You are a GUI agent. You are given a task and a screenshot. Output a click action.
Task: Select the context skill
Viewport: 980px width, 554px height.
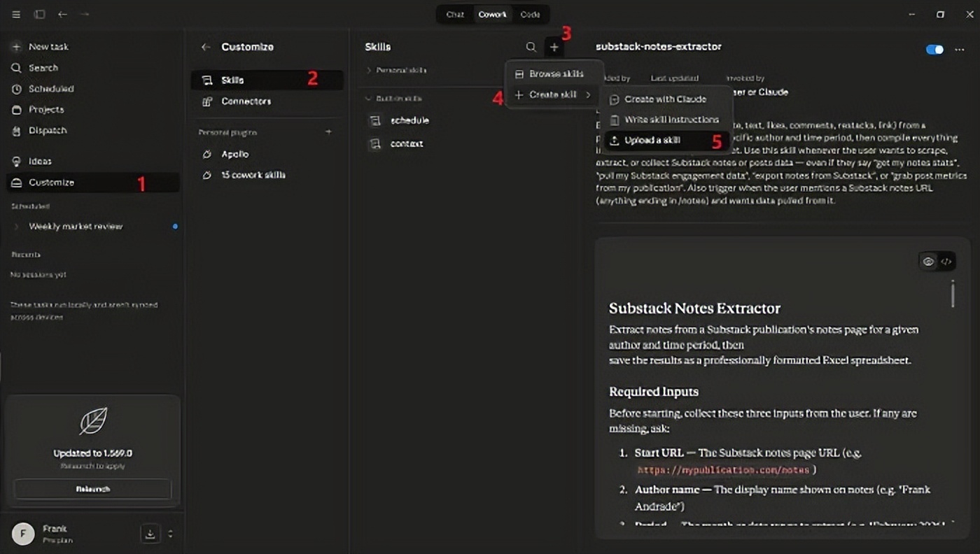(407, 144)
